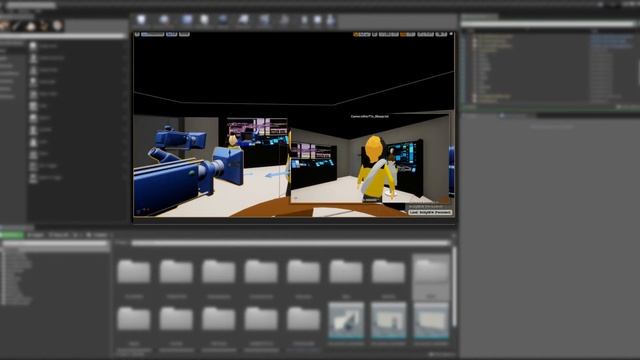Select the Empty Actor placement icon
640x360 pixels.
click(33, 46)
